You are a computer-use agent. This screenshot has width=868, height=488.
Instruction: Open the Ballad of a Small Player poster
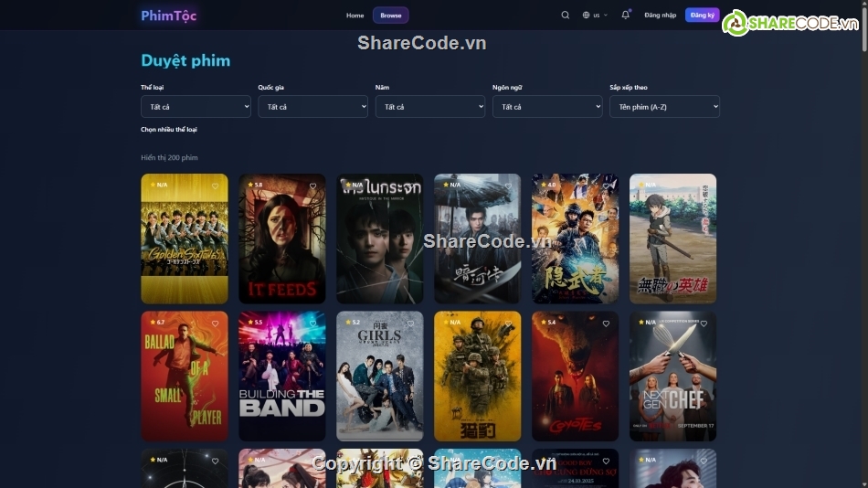[x=185, y=377]
